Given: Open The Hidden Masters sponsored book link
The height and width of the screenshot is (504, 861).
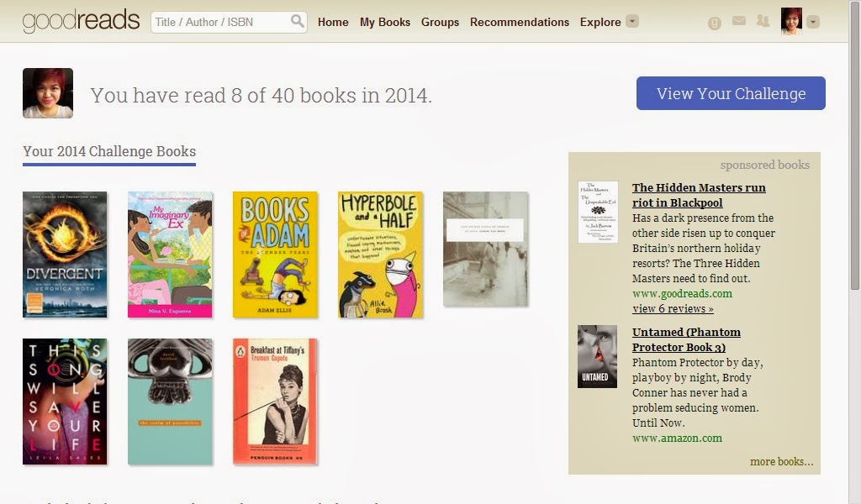Looking at the screenshot, I should click(699, 195).
